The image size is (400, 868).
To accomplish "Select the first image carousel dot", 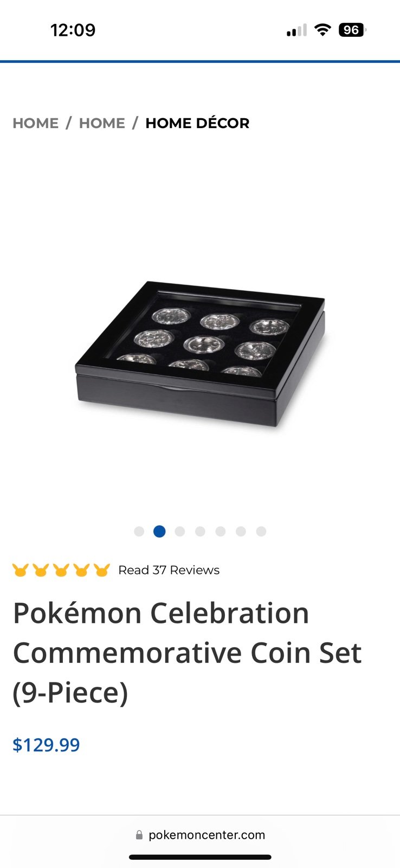I will point(139,532).
